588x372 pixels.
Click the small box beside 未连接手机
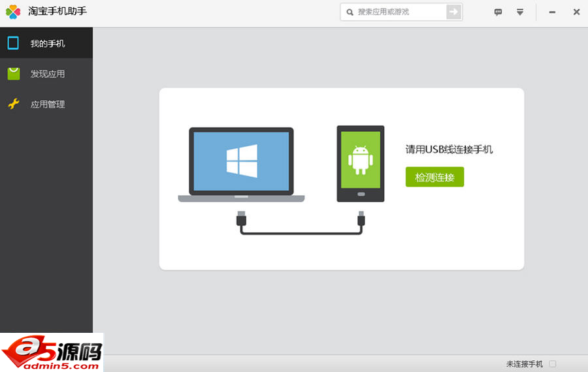[x=552, y=364]
